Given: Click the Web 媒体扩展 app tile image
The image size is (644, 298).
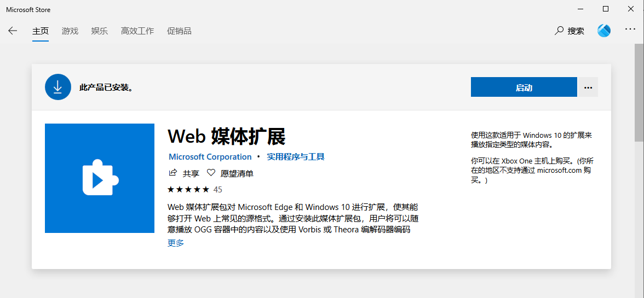Looking at the screenshot, I should (99, 178).
